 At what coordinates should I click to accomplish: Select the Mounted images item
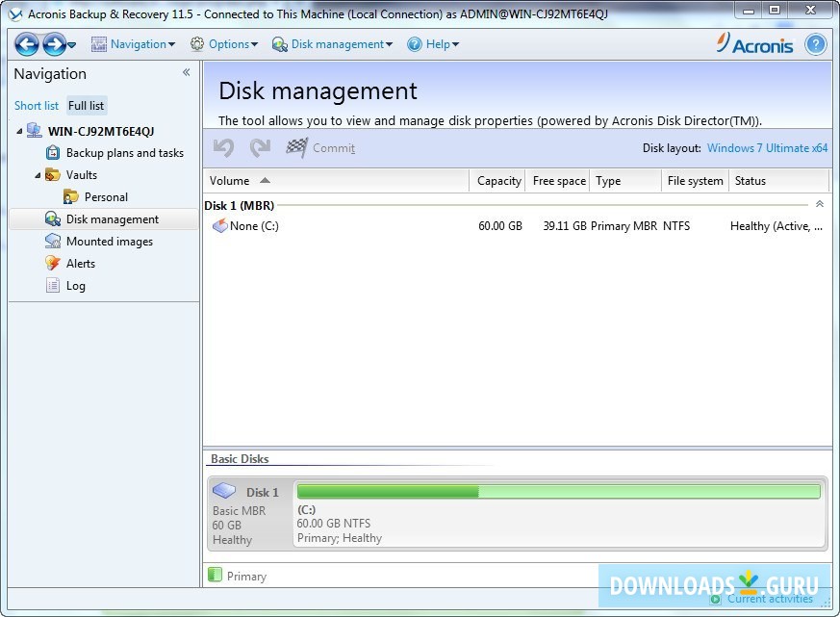(x=109, y=241)
